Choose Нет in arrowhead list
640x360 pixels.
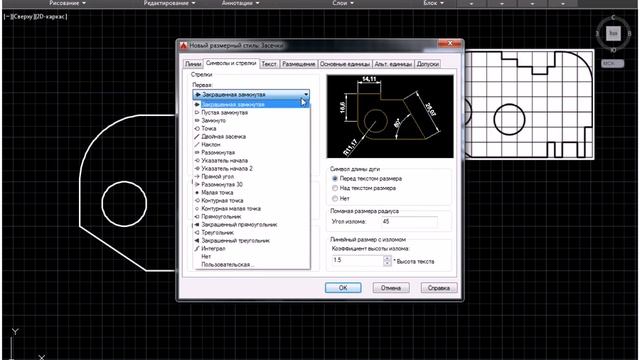251,256
